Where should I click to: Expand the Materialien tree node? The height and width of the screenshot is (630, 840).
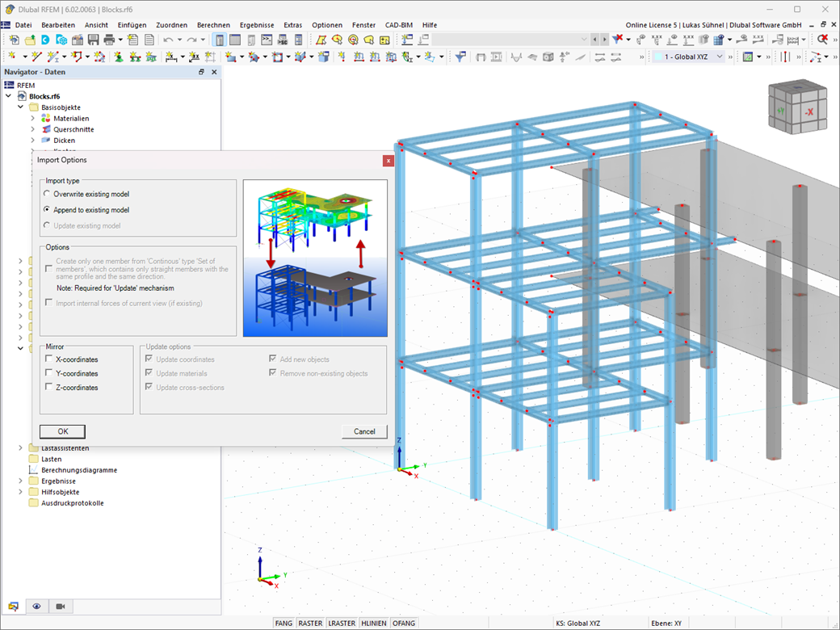tap(32, 119)
